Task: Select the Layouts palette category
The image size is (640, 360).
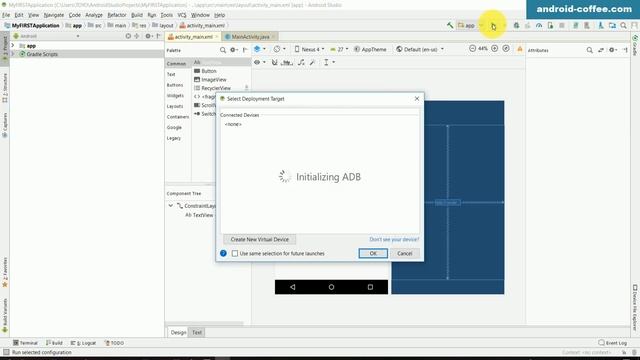Action: click(x=175, y=106)
